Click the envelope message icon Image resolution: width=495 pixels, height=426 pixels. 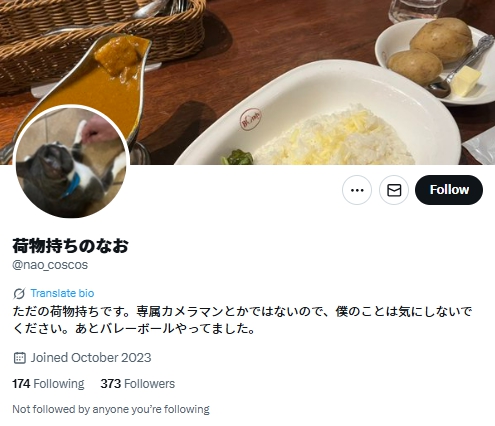coord(394,190)
